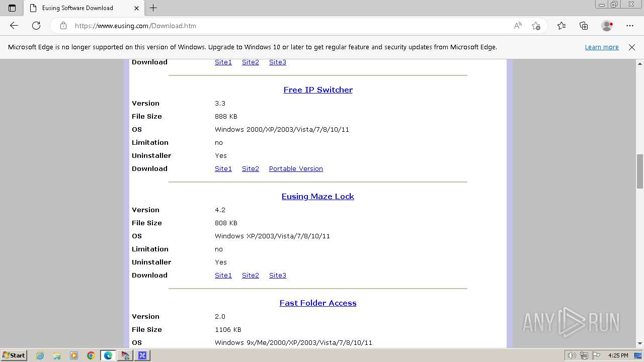Open the volume control tray icon
644x362 pixels.
pyautogui.click(x=573, y=355)
